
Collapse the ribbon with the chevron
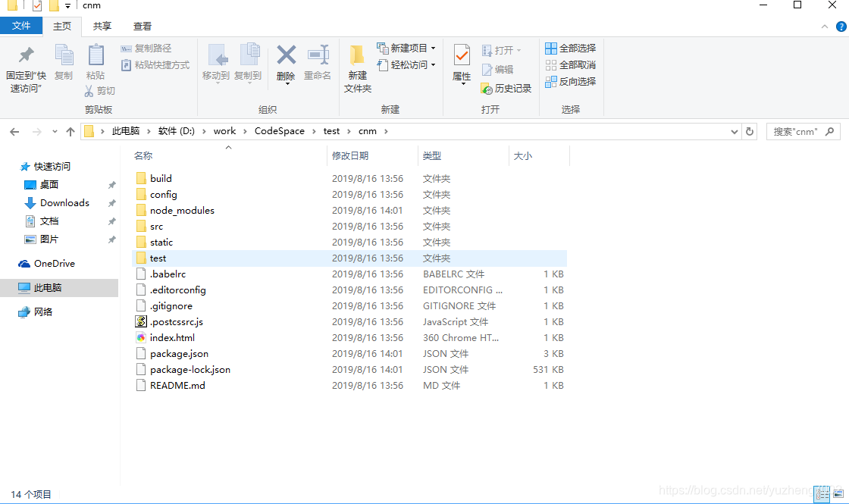(825, 26)
